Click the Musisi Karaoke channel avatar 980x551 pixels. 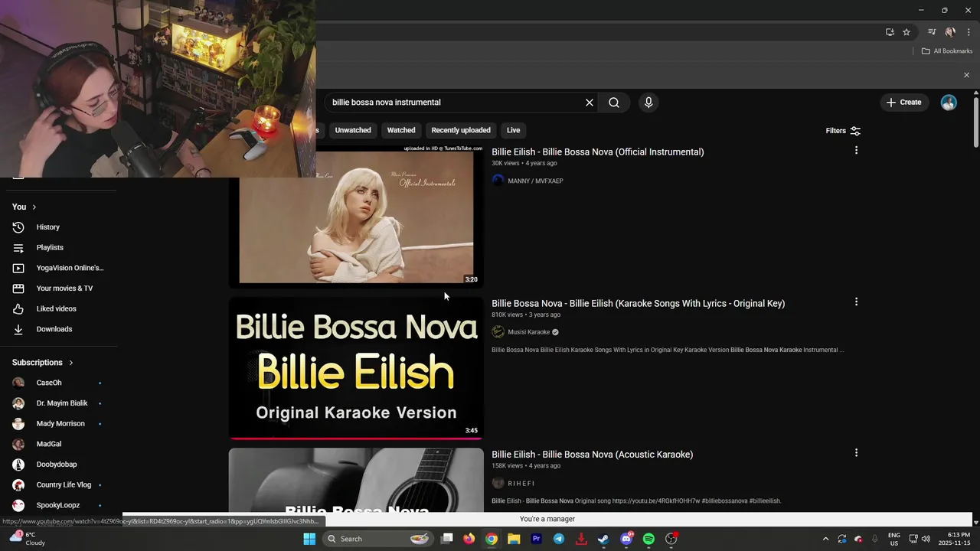click(498, 332)
